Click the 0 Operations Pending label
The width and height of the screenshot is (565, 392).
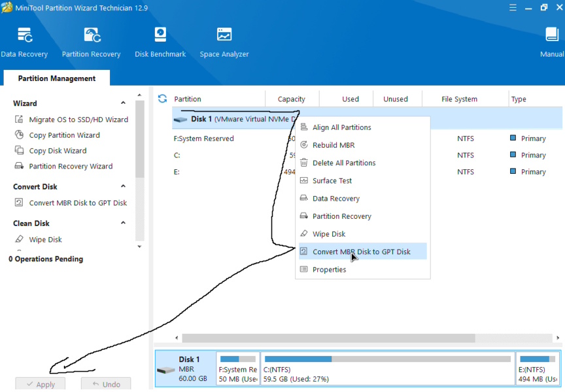tap(46, 259)
